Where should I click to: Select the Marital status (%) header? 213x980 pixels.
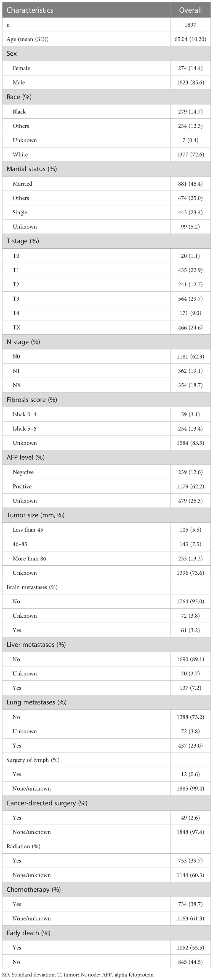tap(32, 169)
